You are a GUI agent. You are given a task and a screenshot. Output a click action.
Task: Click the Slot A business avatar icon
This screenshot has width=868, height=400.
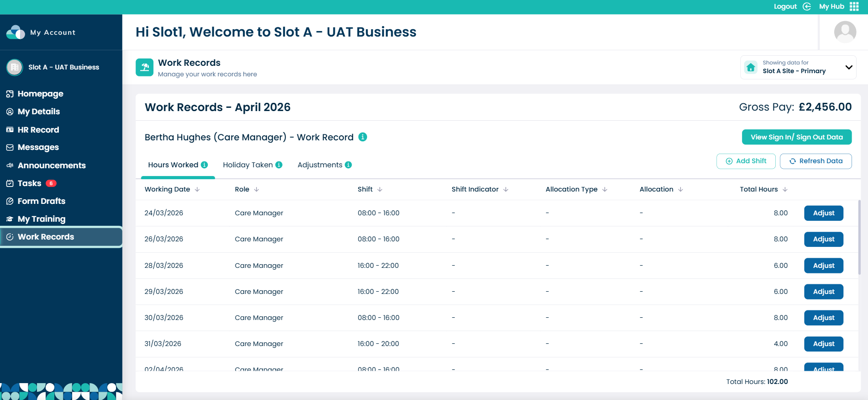pyautogui.click(x=15, y=67)
